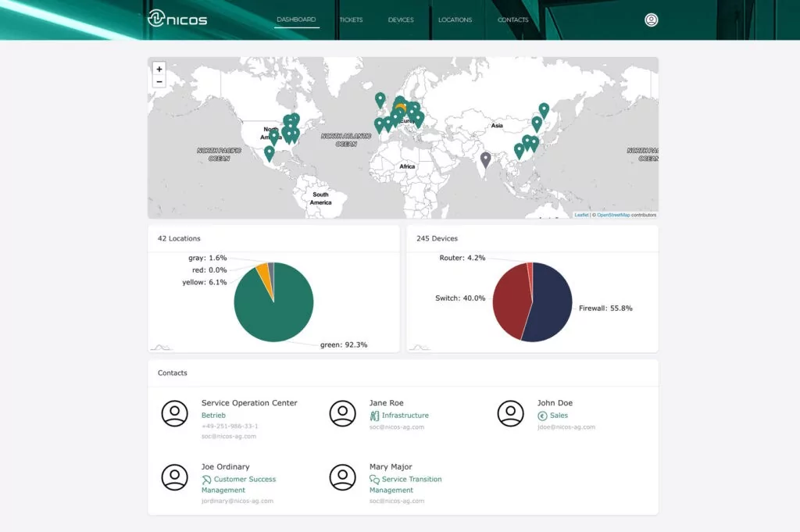Click the euro Sales icon
Viewport: 800px width, 532px height.
point(542,416)
